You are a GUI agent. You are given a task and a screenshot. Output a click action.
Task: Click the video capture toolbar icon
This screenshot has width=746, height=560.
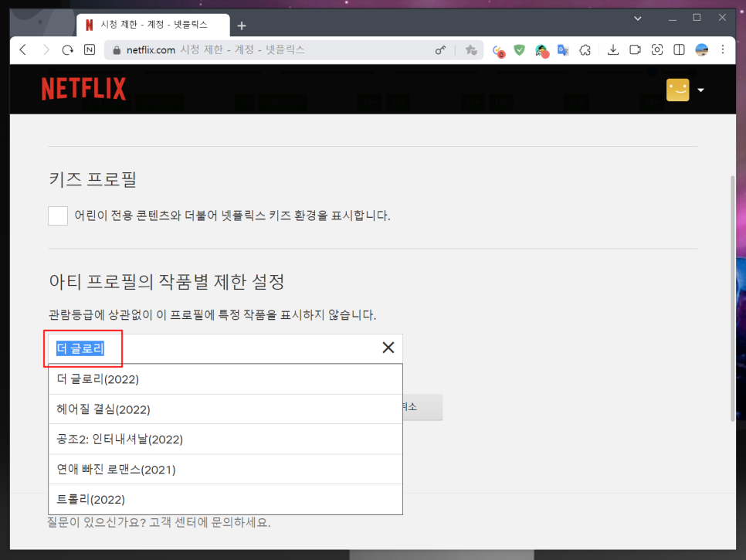tap(635, 49)
